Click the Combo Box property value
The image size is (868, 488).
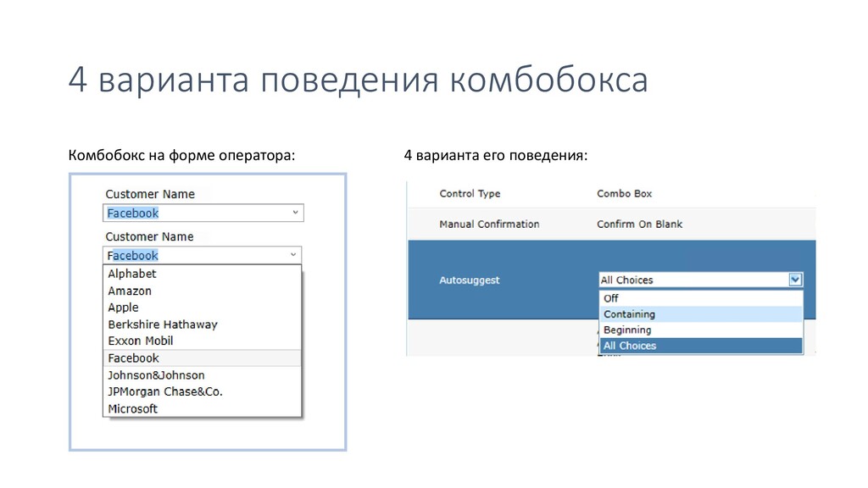625,194
